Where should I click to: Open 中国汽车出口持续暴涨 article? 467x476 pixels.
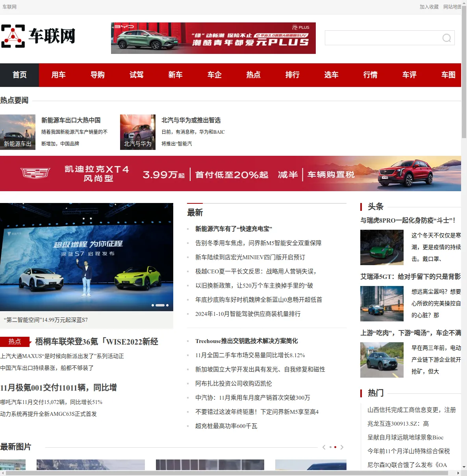point(47,368)
